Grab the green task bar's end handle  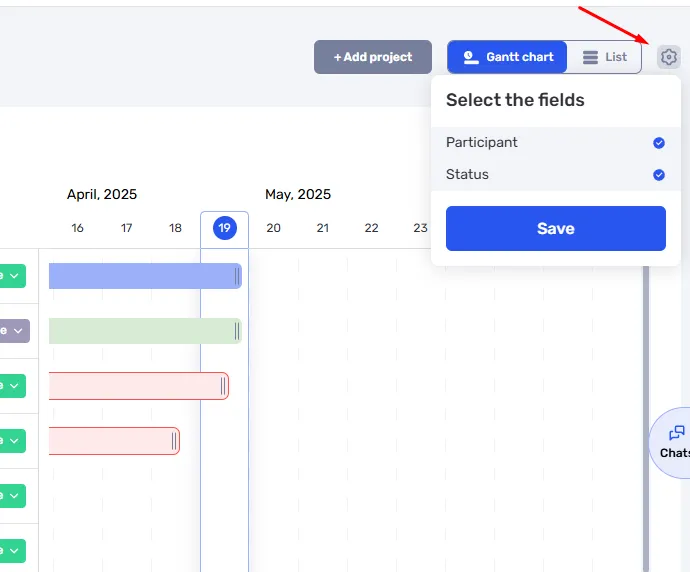[x=237, y=331]
